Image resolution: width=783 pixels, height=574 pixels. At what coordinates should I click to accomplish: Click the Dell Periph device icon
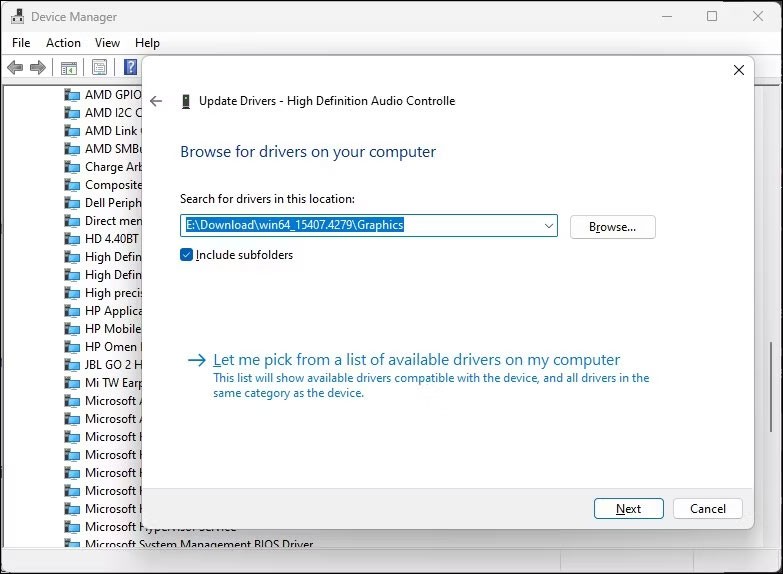pos(72,203)
